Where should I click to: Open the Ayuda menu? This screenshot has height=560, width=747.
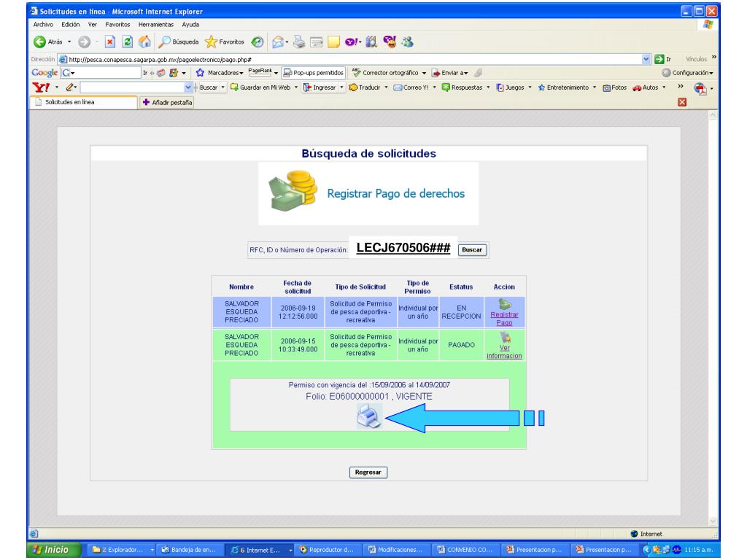190,24
